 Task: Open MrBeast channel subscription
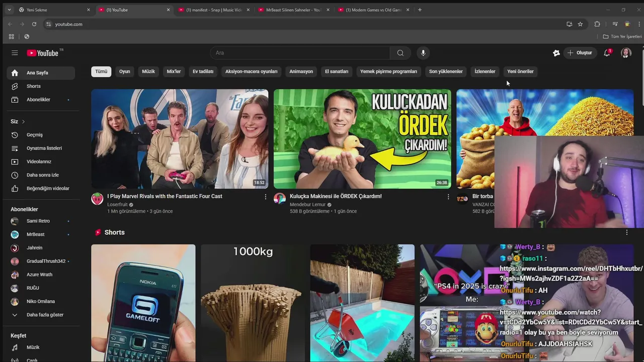pos(41,234)
